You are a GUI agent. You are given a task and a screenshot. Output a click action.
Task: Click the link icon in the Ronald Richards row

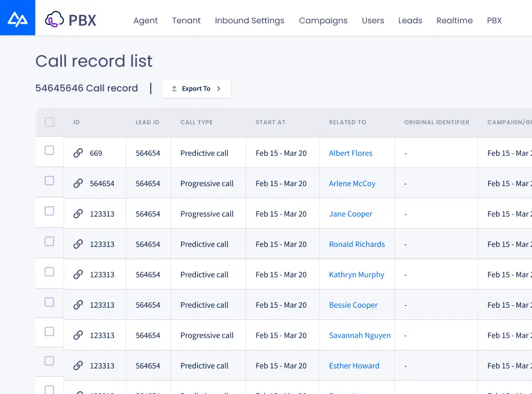click(78, 245)
